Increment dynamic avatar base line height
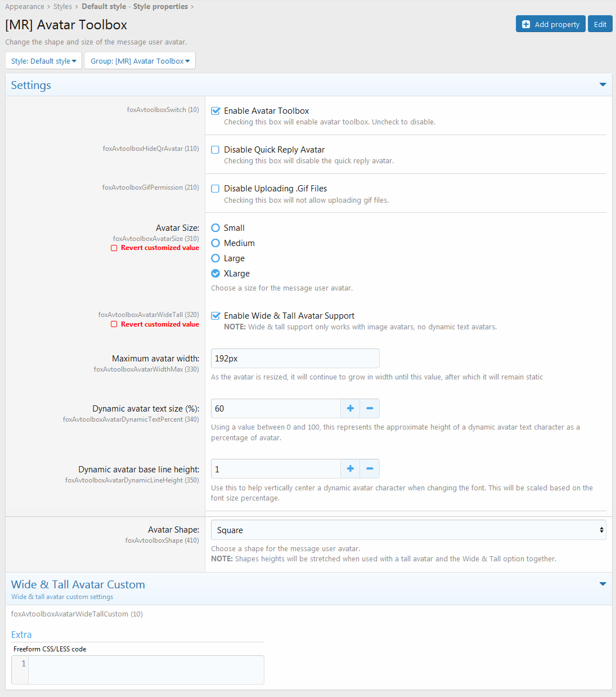The width and height of the screenshot is (616, 697). pyautogui.click(x=350, y=469)
